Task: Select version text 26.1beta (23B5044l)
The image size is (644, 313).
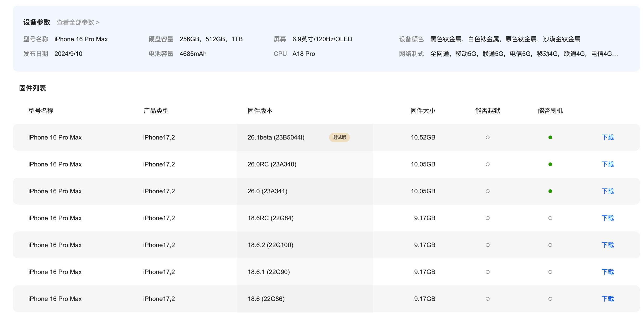Action: pos(276,137)
